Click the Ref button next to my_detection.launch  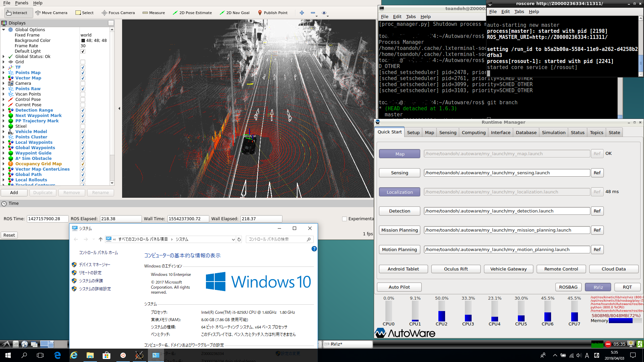597,211
